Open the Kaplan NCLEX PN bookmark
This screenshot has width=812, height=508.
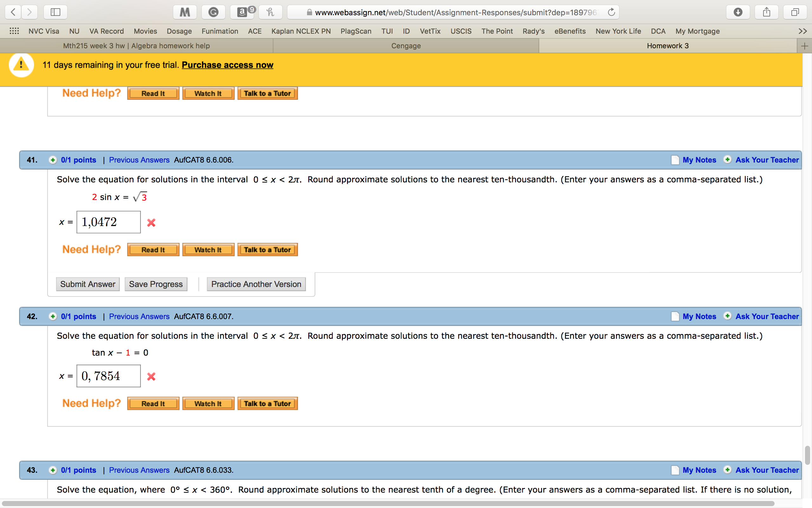point(301,31)
